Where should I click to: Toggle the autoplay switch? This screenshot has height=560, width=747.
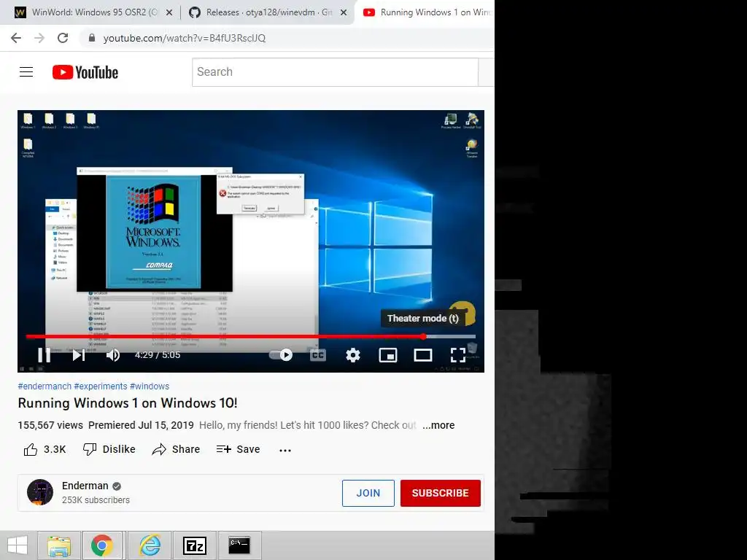point(281,355)
